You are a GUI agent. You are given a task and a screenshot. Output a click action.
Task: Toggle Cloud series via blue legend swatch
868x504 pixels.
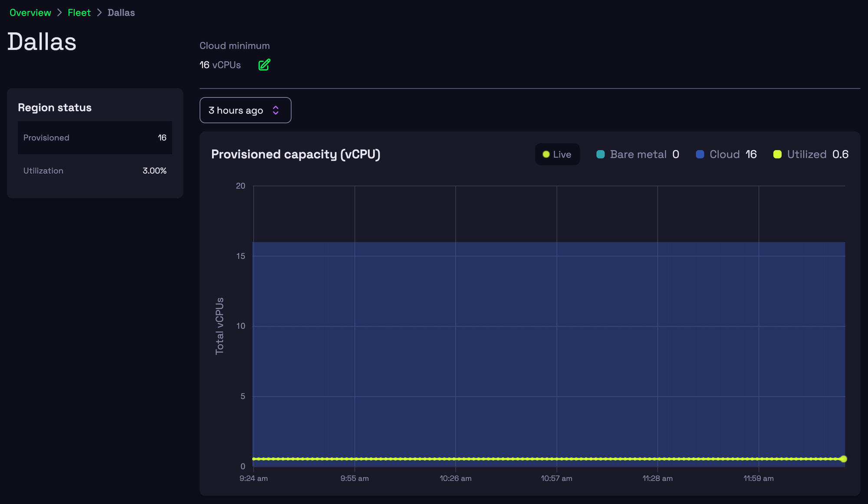pos(700,155)
